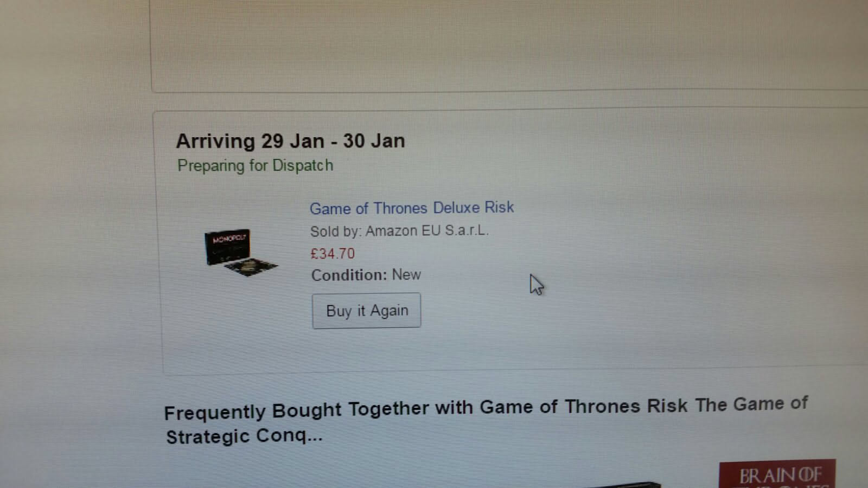
Task: Click the game board in the product thumbnail
Action: point(251,267)
